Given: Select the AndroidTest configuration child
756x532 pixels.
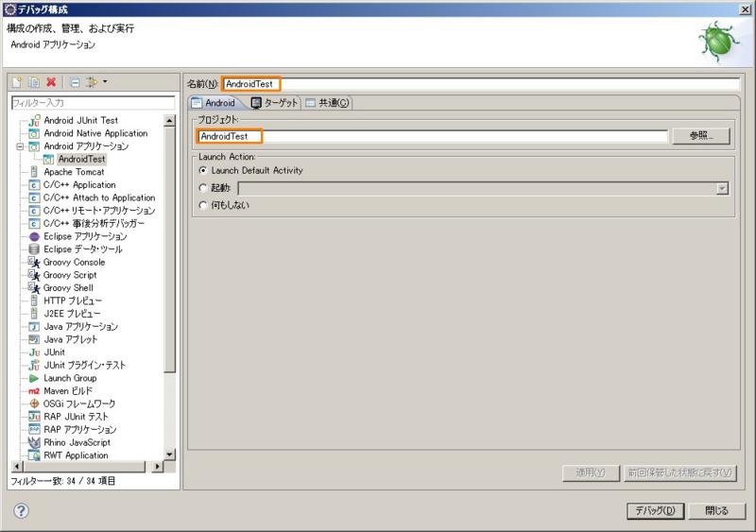Looking at the screenshot, I should point(81,159).
